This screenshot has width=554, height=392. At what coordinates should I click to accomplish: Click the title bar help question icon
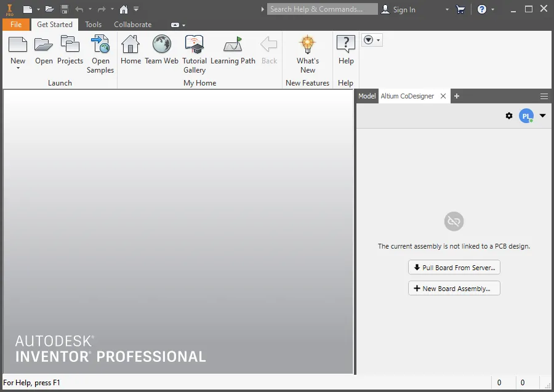[482, 9]
